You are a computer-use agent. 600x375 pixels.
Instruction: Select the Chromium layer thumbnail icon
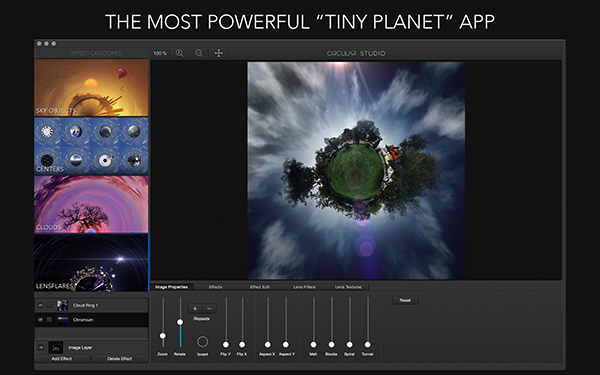tap(62, 320)
